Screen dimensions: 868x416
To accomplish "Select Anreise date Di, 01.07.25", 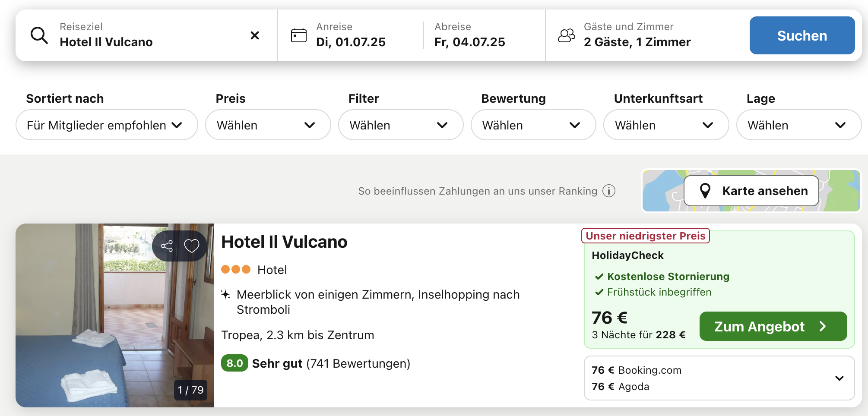I will [351, 35].
